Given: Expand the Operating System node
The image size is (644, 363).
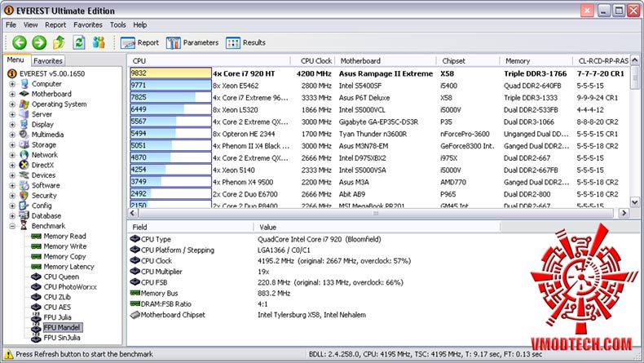Looking at the screenshot, I should point(12,104).
